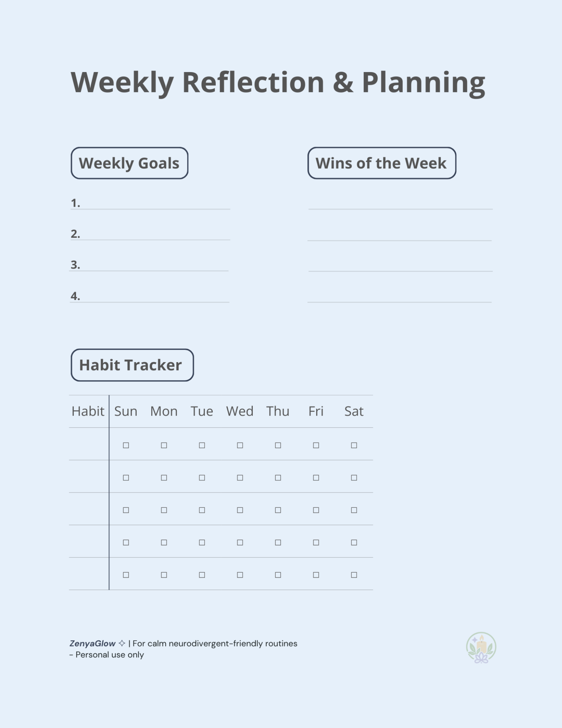Click the Wed column header
The height and width of the screenshot is (728, 562).
click(240, 411)
